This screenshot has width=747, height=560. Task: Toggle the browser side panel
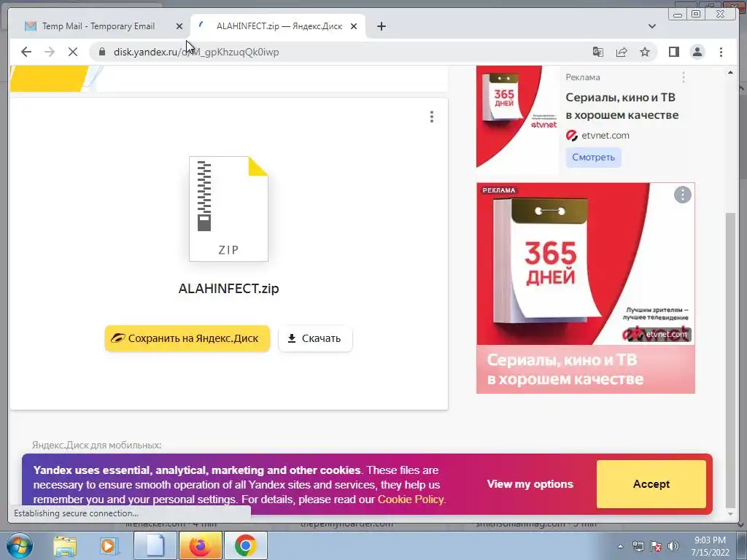[x=673, y=52]
